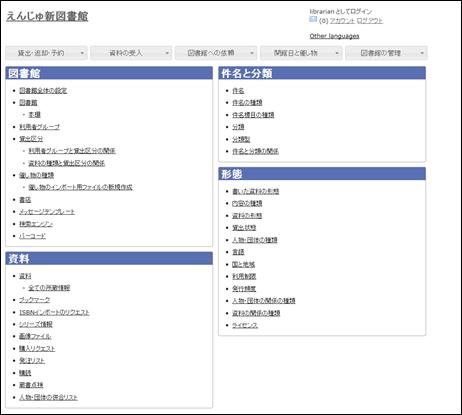Screen dimensions: 462x415
Task: Open the ブックマーク link
Action: coord(34,300)
